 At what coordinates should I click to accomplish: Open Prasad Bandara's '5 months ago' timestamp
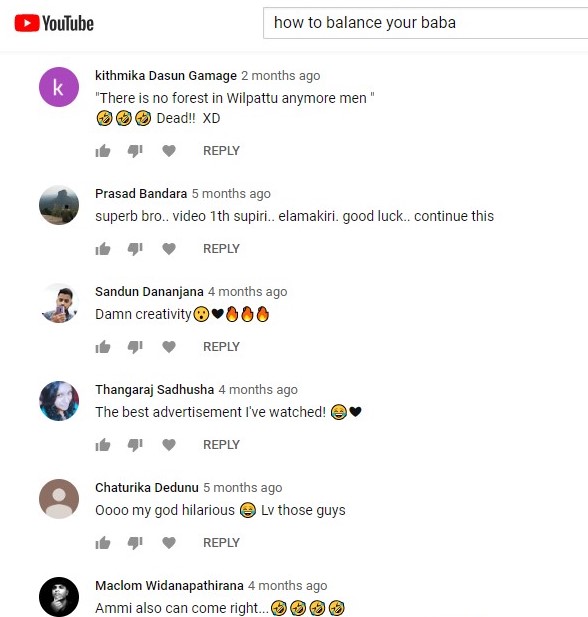pyautogui.click(x=231, y=194)
